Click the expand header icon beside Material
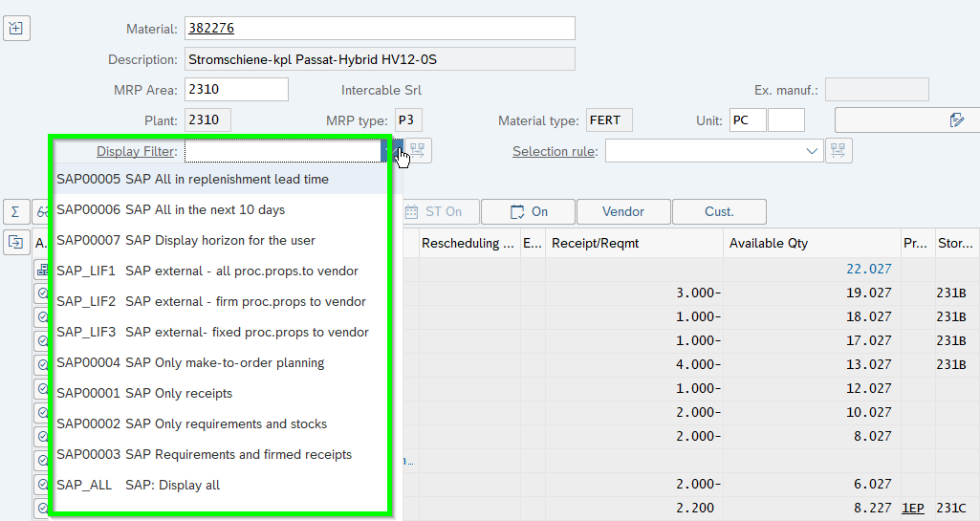The height and width of the screenshot is (521, 980). point(17,28)
